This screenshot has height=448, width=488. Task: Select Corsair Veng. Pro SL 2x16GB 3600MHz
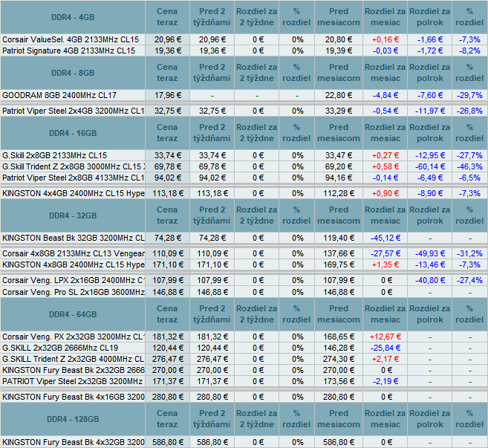(x=73, y=292)
